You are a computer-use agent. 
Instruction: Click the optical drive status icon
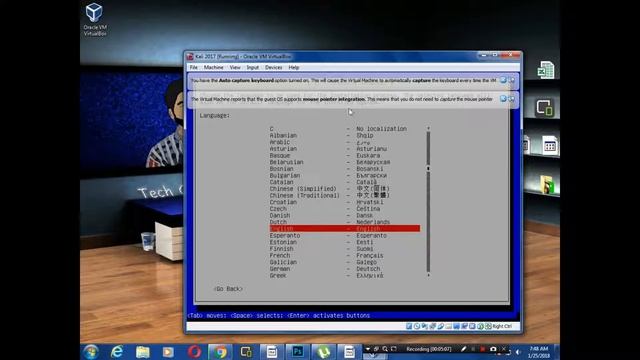pyautogui.click(x=417, y=326)
